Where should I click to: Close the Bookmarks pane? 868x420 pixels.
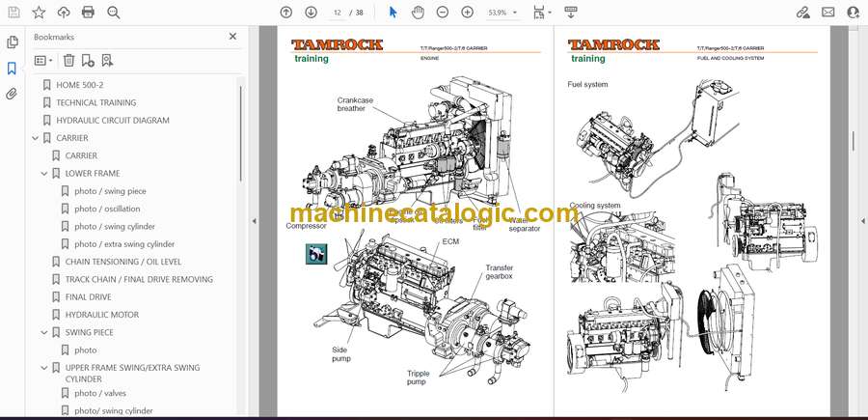point(232,37)
